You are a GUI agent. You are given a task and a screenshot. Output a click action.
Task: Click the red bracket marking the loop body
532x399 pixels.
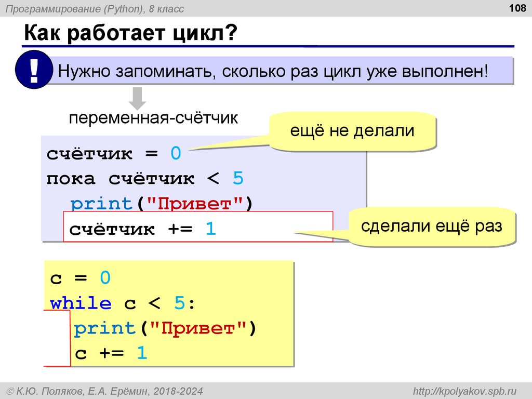click(57, 338)
